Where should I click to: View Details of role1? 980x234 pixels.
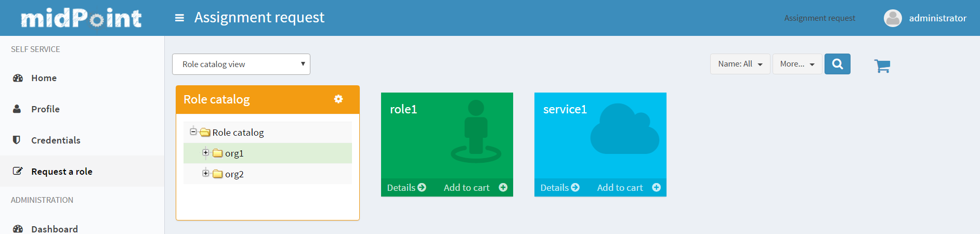(406, 188)
